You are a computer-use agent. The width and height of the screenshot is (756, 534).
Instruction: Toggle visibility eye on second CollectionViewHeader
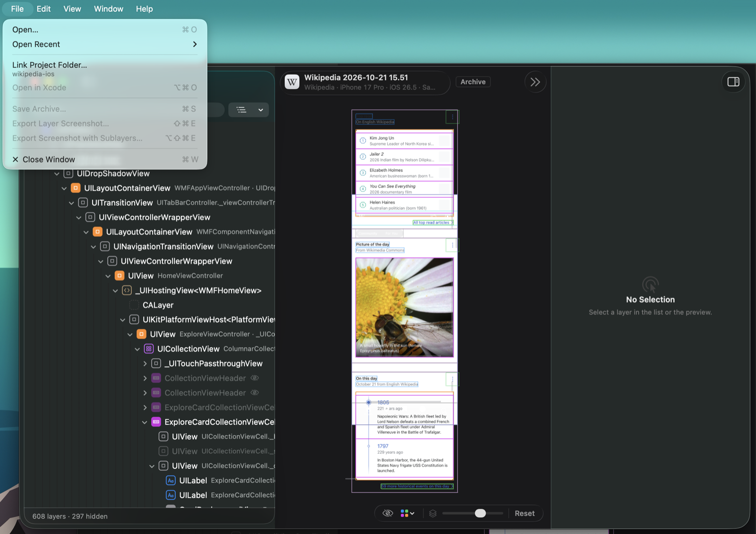click(255, 393)
